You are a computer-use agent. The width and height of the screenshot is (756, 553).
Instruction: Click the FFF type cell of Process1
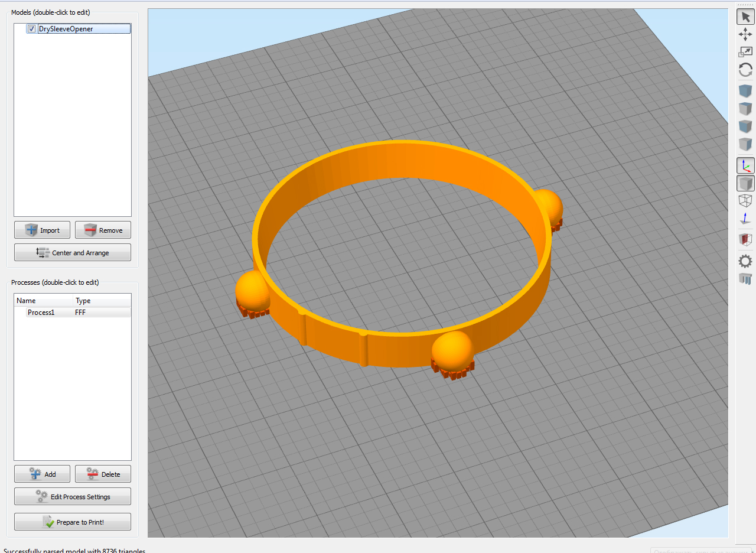click(80, 313)
